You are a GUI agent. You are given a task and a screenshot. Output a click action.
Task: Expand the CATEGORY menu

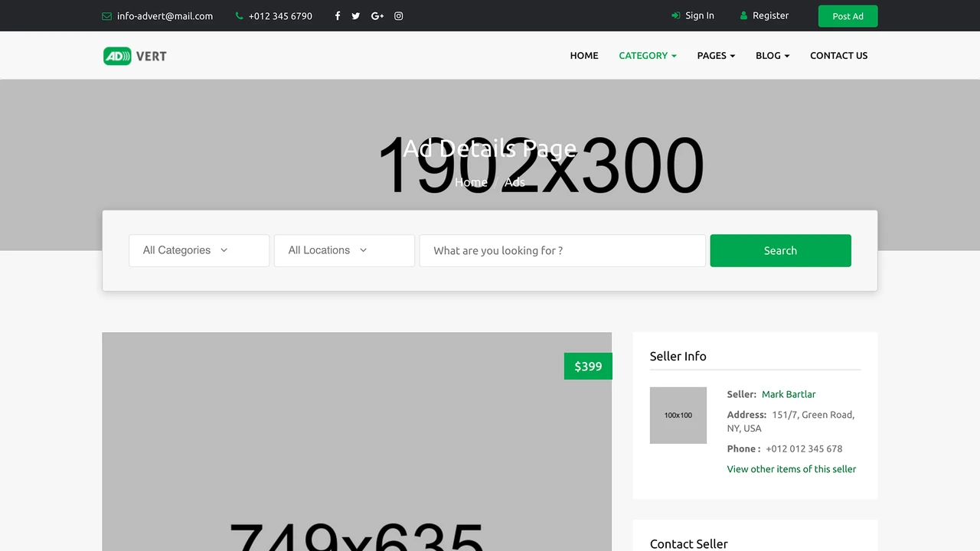click(x=648, y=56)
